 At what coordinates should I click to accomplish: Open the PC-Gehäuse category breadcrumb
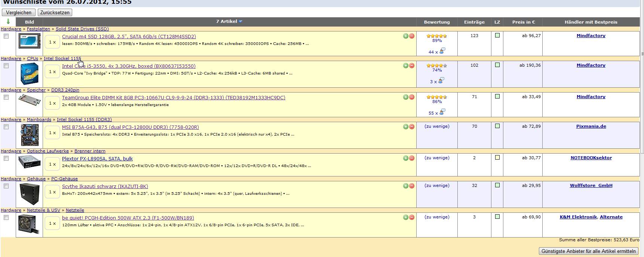[64, 179]
